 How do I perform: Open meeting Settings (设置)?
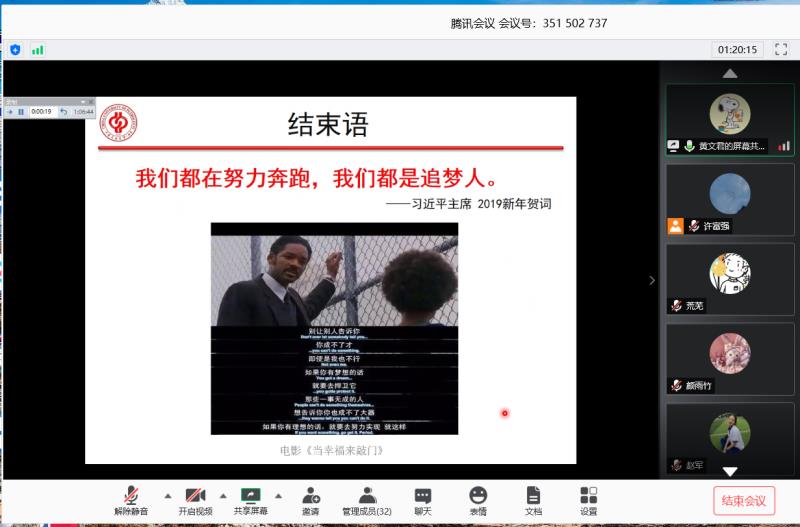coord(588,500)
